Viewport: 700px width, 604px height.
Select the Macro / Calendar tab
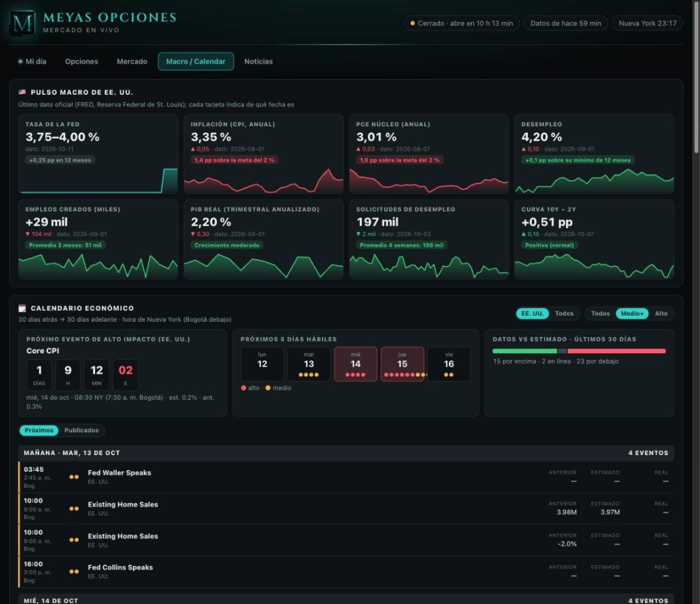195,61
